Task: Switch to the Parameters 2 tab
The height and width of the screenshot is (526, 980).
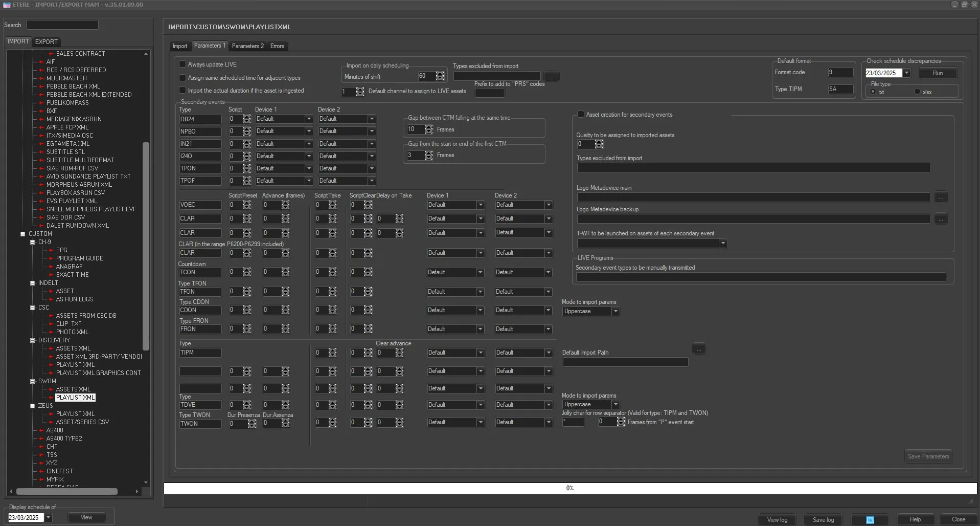Action: (247, 46)
